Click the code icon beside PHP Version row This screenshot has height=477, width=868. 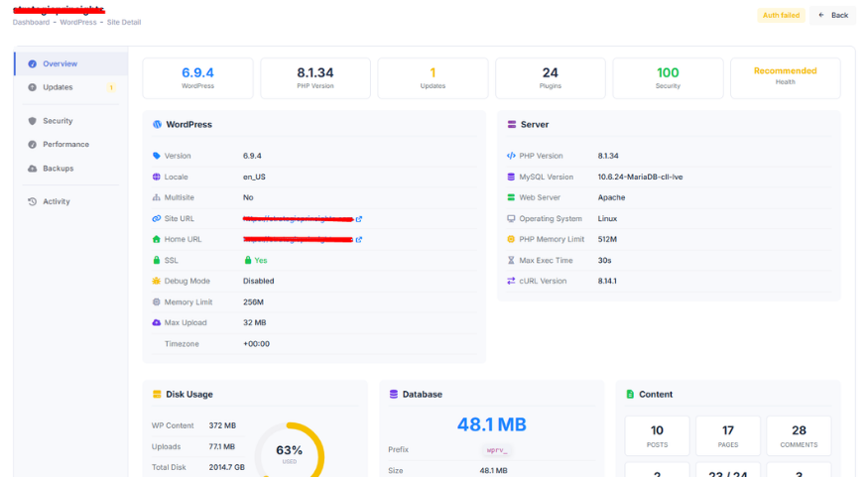[x=511, y=156]
